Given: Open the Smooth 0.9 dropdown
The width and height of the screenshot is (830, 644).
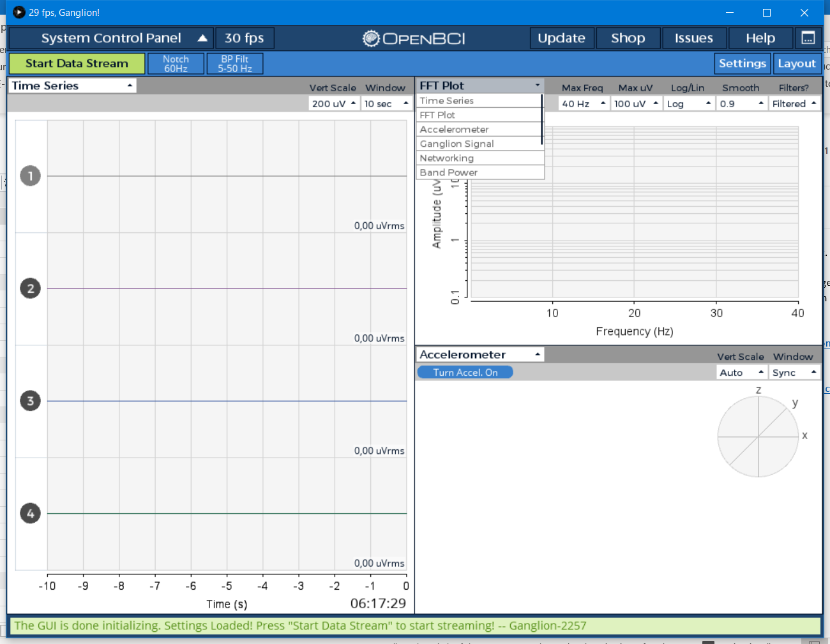Looking at the screenshot, I should click(x=742, y=103).
